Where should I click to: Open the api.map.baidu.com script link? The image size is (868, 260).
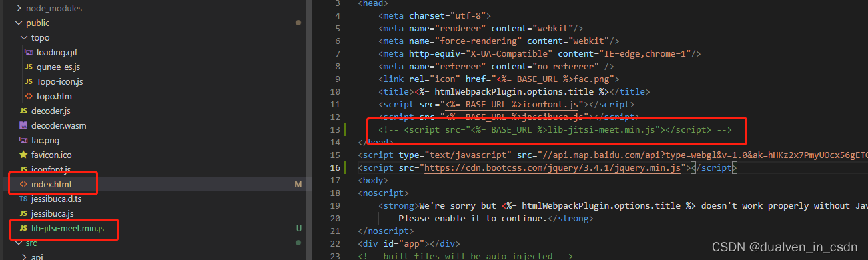[705, 155]
